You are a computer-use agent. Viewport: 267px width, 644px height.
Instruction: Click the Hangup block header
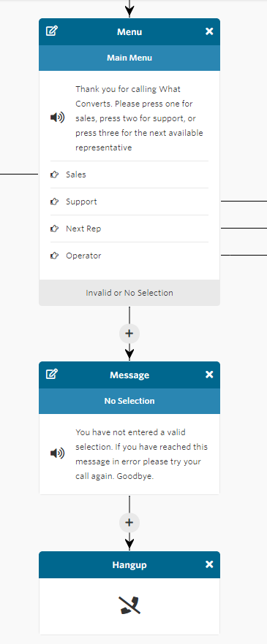(x=129, y=564)
